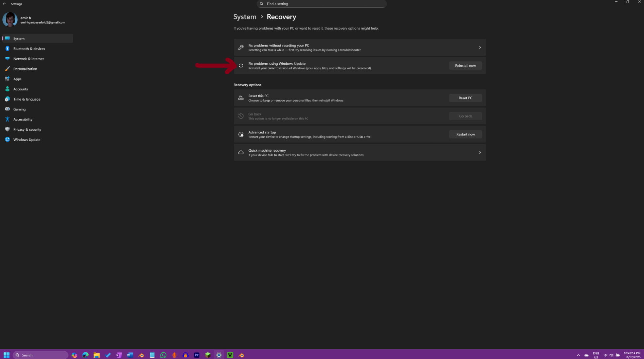The image size is (644, 359).
Task: Click the back arrow in Settings title bar
Action: coord(4,4)
